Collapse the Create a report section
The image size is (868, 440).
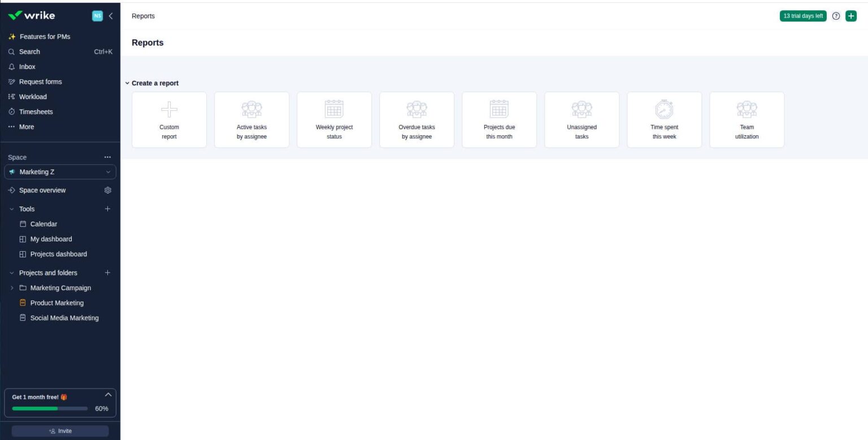pos(127,83)
